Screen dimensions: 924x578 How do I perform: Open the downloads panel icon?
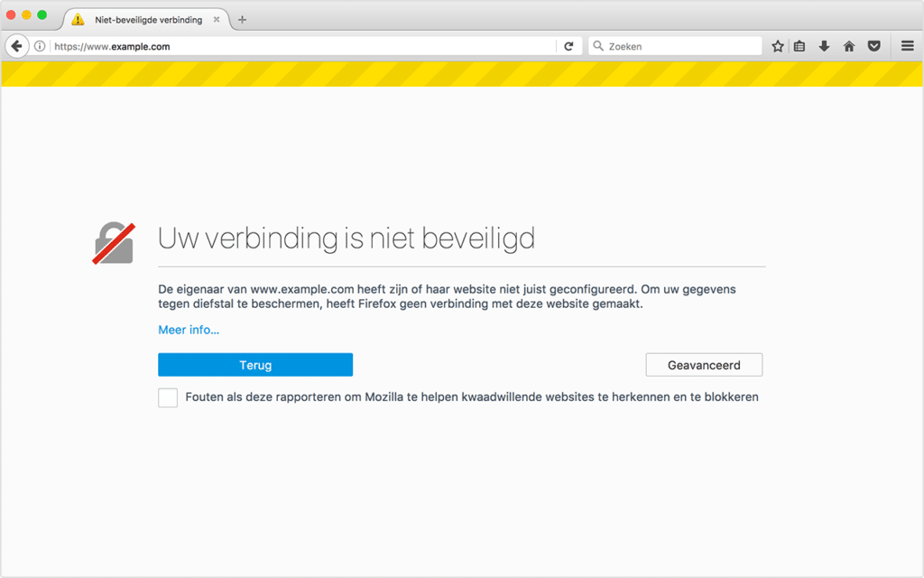coord(823,45)
